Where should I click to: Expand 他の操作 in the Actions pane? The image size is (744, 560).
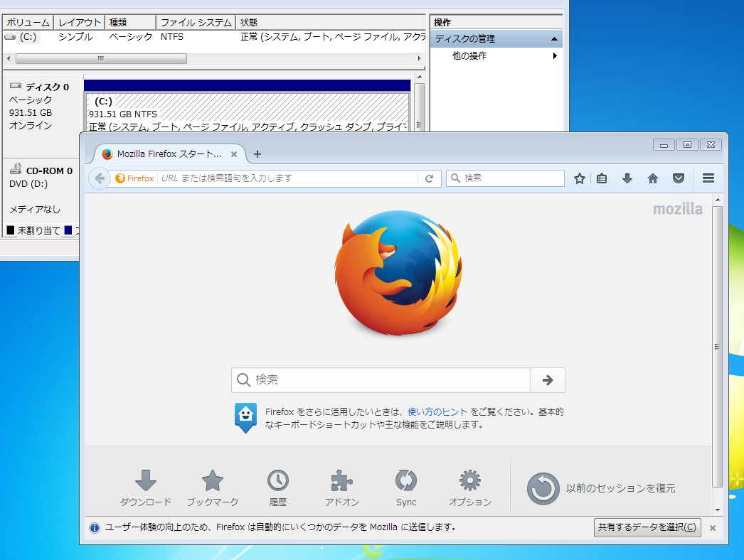pos(555,55)
